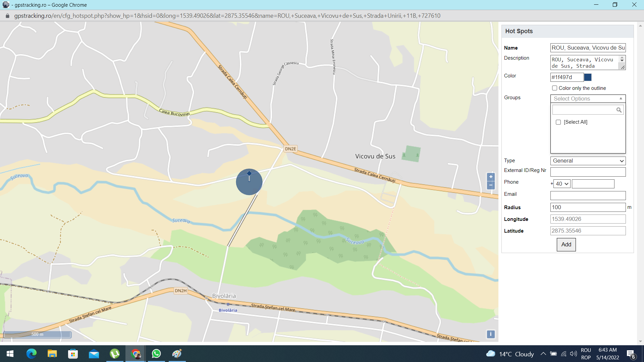Open the Type General dropdown
This screenshot has height=362, width=644.
[x=588, y=161]
